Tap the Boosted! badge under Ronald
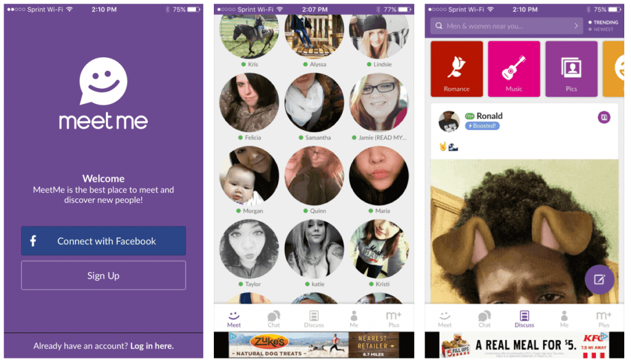This screenshot has width=631, height=364. coord(482,126)
